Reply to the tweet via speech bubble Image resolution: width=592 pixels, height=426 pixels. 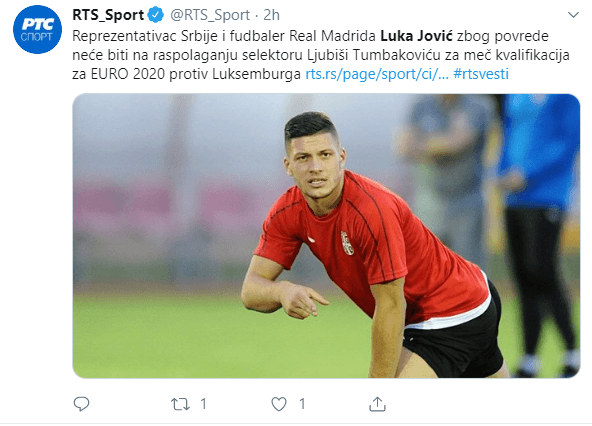tap(81, 404)
